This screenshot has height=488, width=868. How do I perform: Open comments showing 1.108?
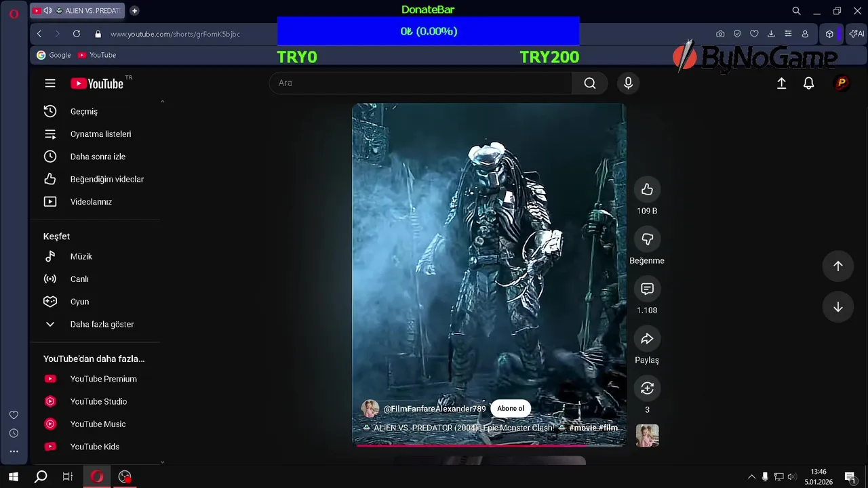pyautogui.click(x=647, y=289)
